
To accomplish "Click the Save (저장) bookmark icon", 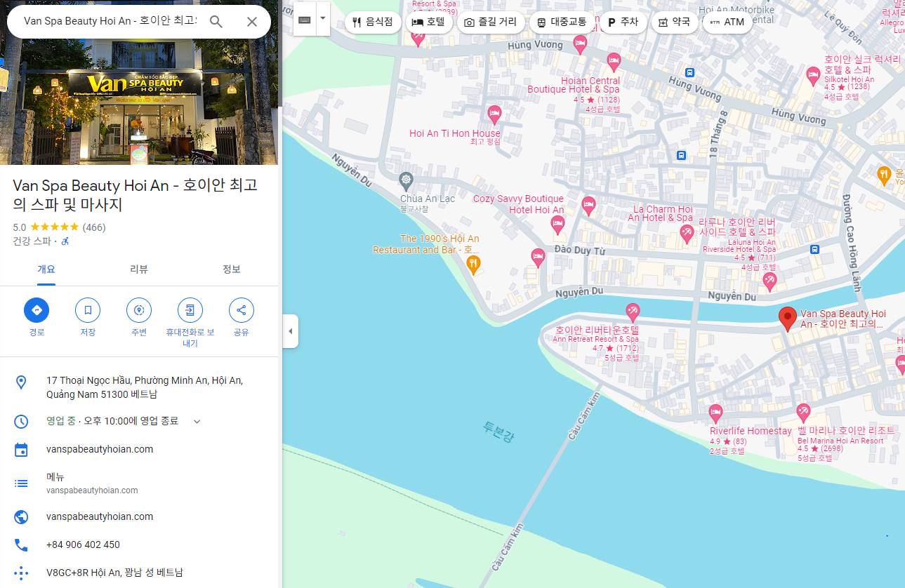I will [x=88, y=310].
